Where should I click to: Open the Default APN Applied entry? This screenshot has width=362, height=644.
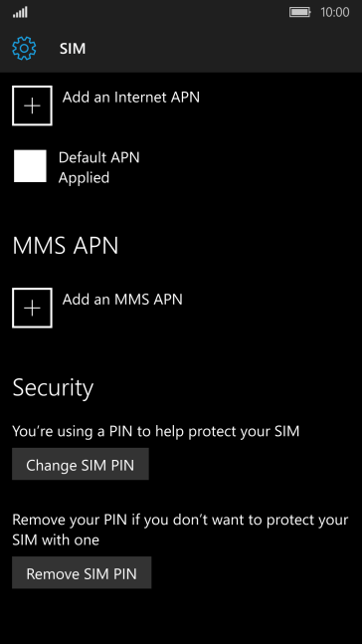point(78,167)
